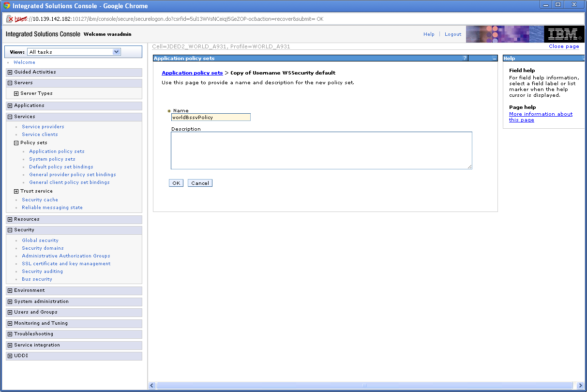The image size is (587, 392).
Task: Expand System administration section
Action: tap(10, 302)
